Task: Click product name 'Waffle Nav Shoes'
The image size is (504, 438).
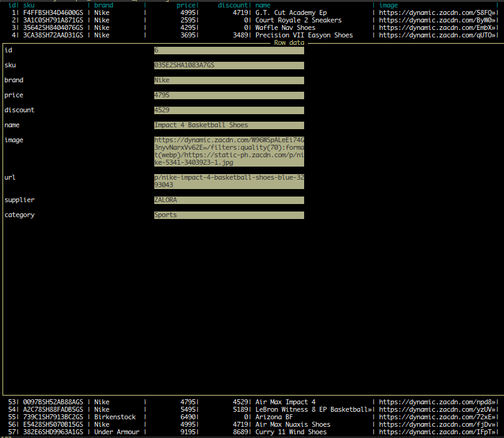Action: tap(285, 27)
